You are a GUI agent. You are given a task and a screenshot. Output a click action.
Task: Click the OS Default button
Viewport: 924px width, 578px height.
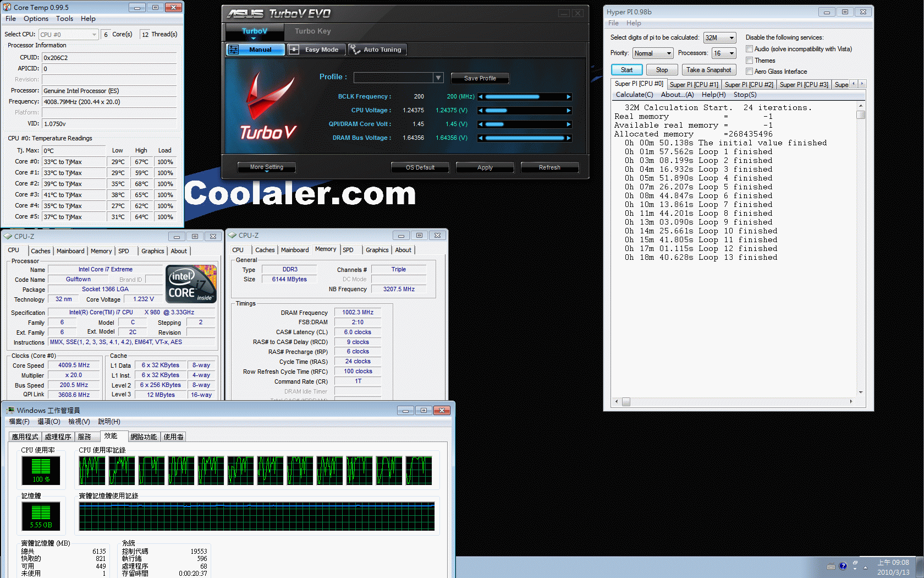[420, 167]
